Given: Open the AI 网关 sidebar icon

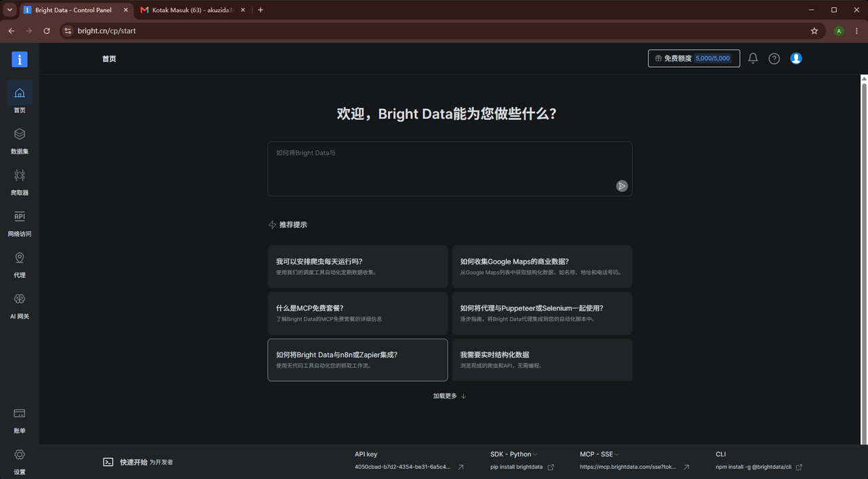Looking at the screenshot, I should point(20,299).
